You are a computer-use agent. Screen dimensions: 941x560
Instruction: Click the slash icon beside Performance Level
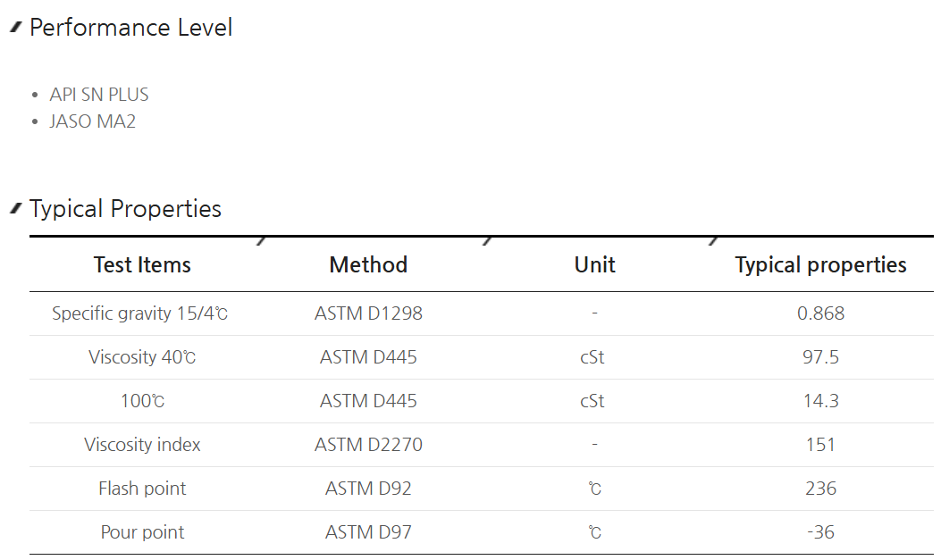[16, 27]
